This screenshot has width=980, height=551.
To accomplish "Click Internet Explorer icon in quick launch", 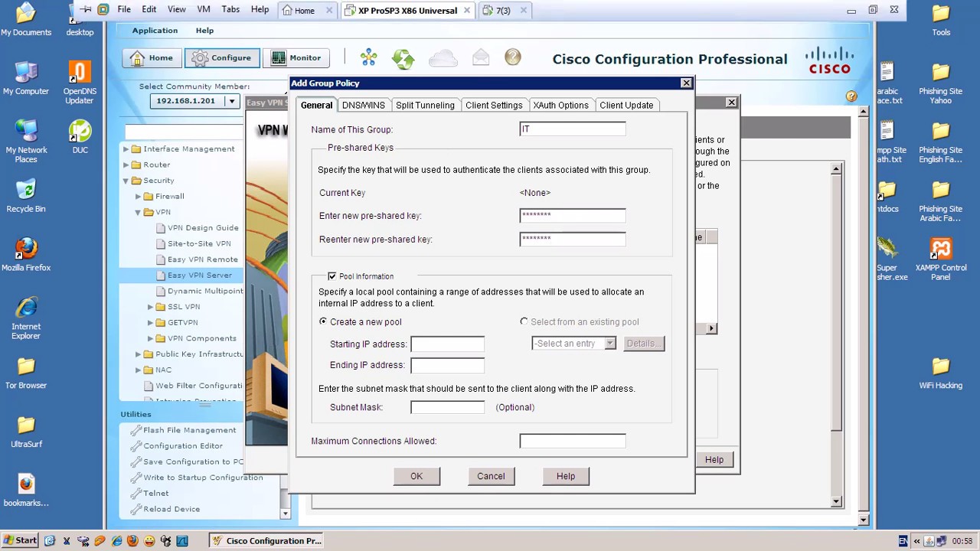I will tap(116, 540).
